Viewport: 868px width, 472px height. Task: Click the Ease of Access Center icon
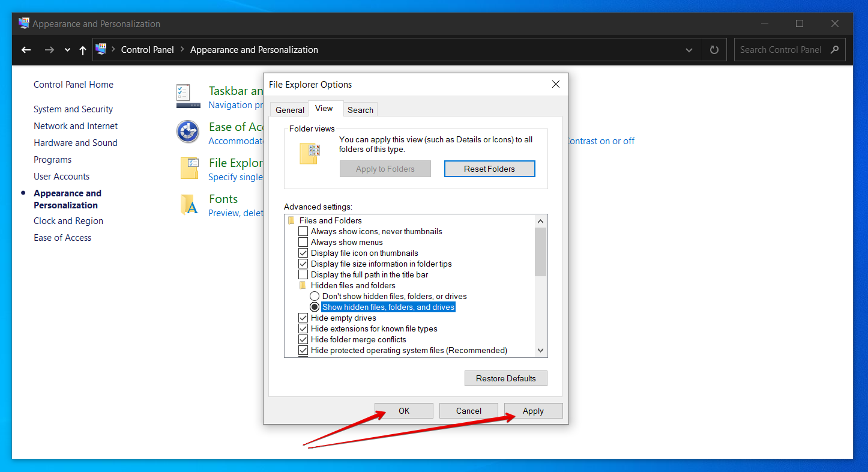point(188,132)
